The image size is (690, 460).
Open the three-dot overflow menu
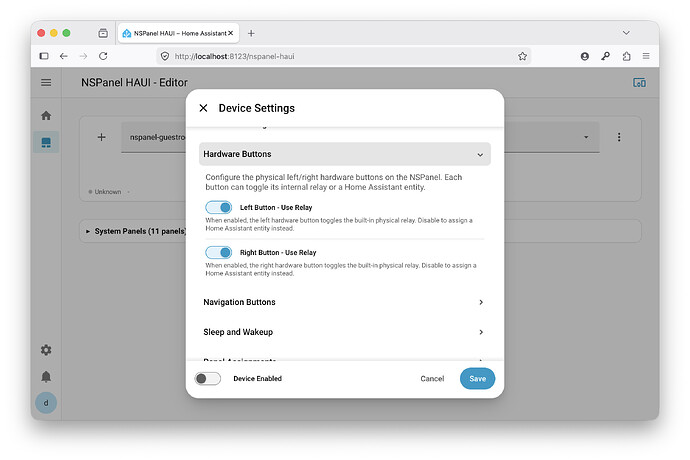click(619, 137)
